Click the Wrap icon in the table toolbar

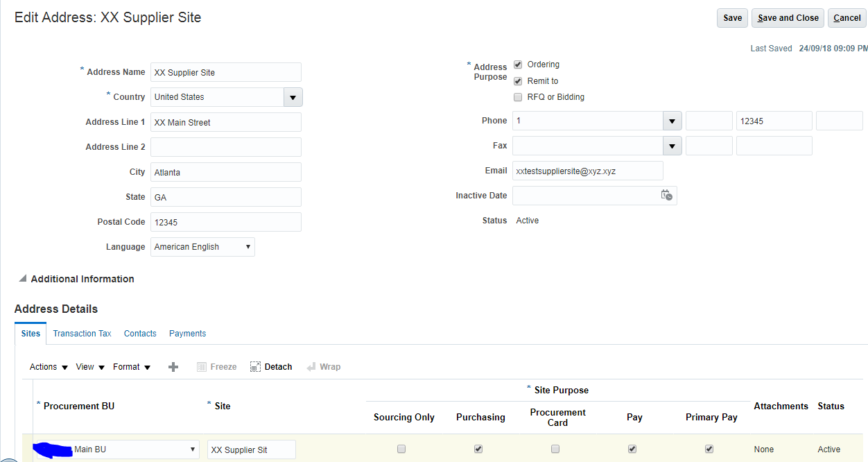(x=323, y=366)
